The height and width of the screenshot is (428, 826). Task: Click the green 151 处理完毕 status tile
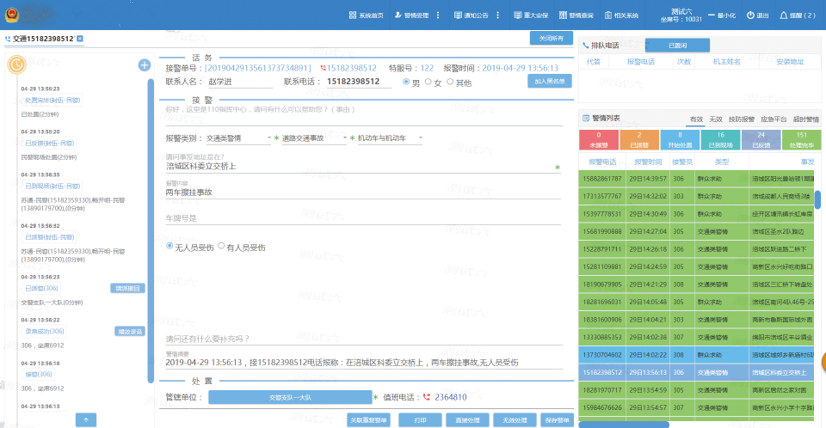[x=802, y=140]
